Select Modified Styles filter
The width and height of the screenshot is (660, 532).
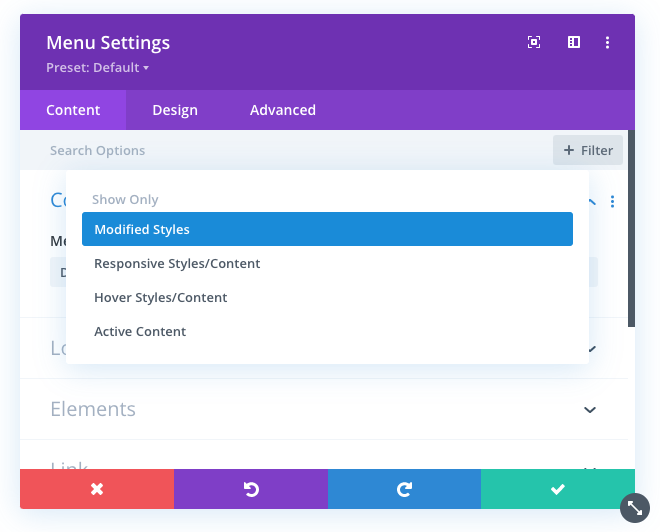pos(327,229)
